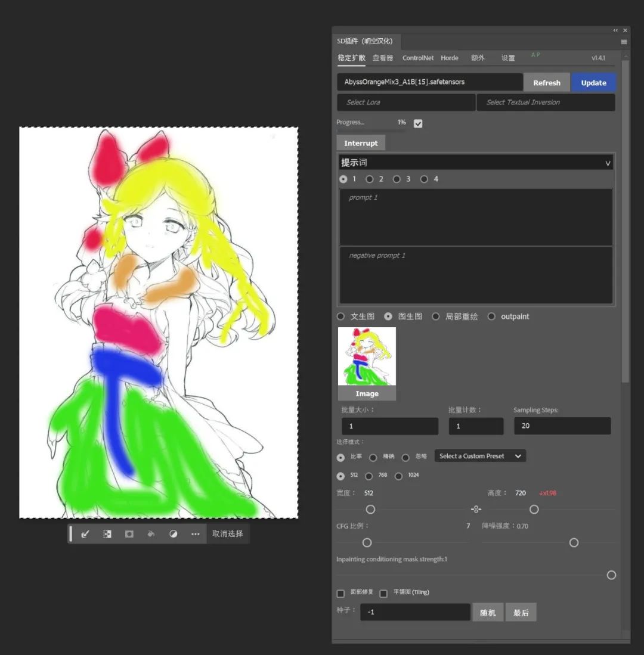Select the modify-selection brush icon in the contextual bar

pyautogui.click(x=85, y=534)
